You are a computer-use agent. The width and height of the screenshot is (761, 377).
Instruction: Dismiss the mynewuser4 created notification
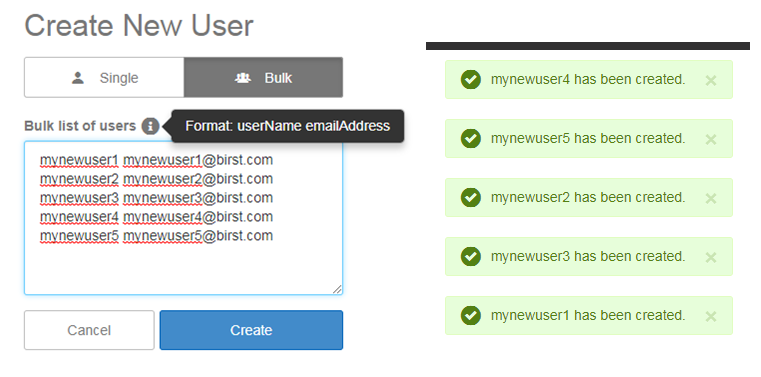tap(711, 80)
